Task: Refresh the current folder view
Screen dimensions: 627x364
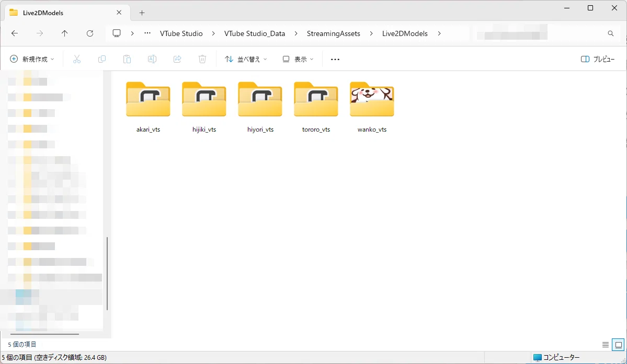Action: (90, 33)
